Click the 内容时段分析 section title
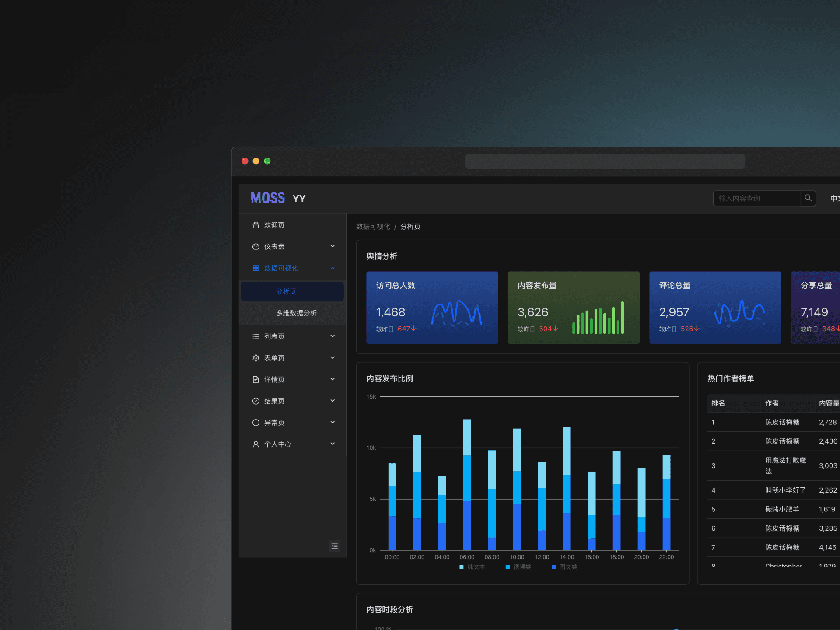 [x=390, y=610]
